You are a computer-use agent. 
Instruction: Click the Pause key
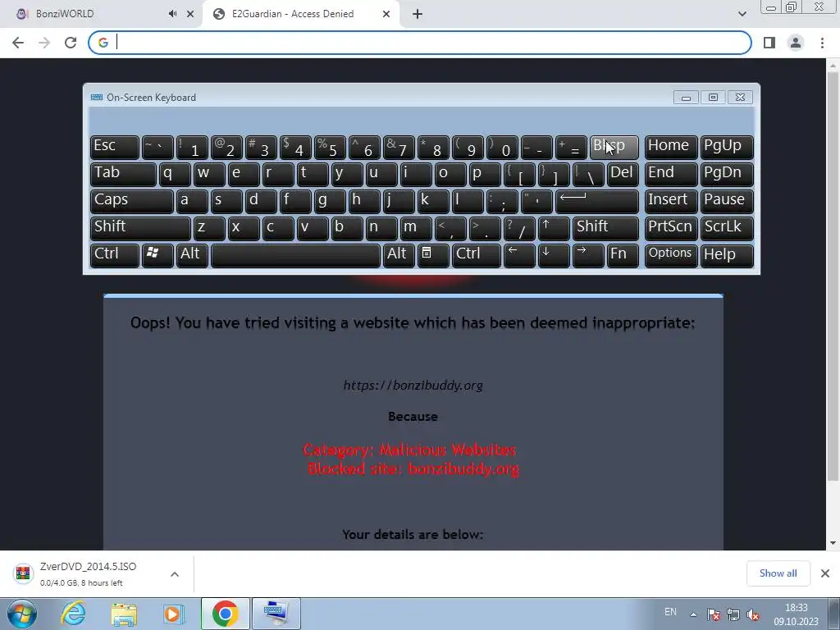click(727, 201)
